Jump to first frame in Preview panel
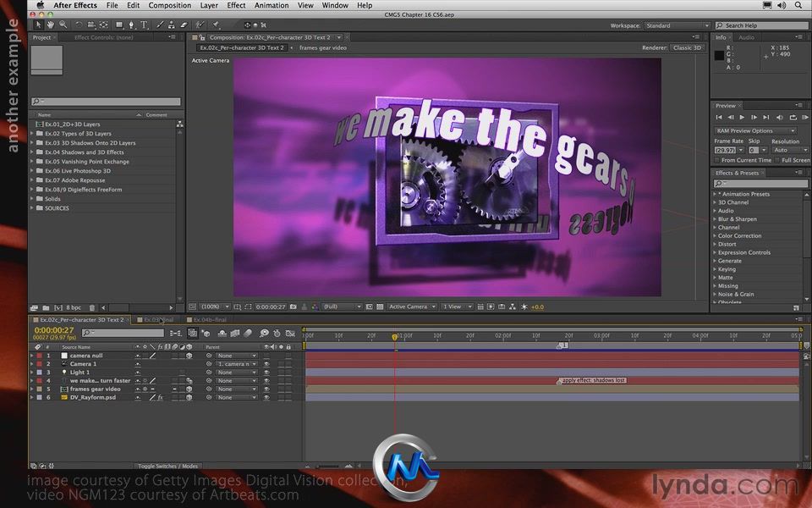 (718, 118)
